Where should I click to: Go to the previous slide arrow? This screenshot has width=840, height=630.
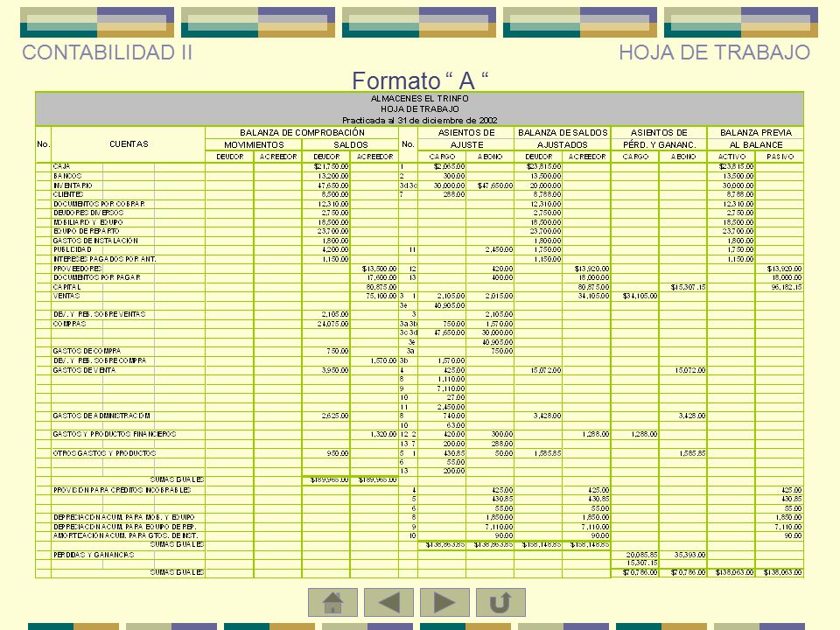click(388, 602)
